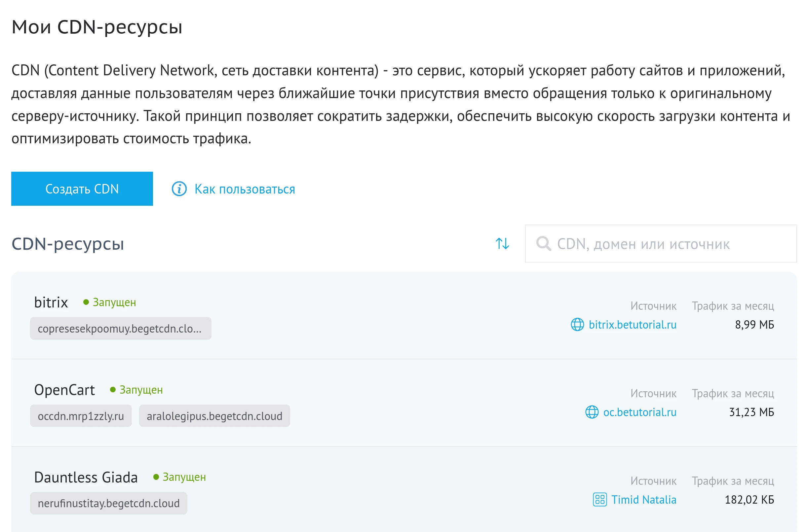
Task: Click the magnifier icon in the search field
Action: pyautogui.click(x=545, y=244)
